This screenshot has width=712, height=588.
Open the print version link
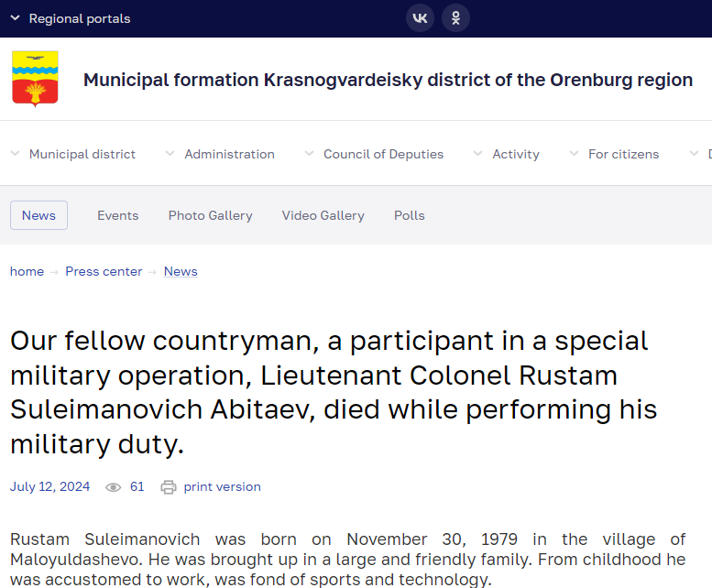(x=222, y=487)
